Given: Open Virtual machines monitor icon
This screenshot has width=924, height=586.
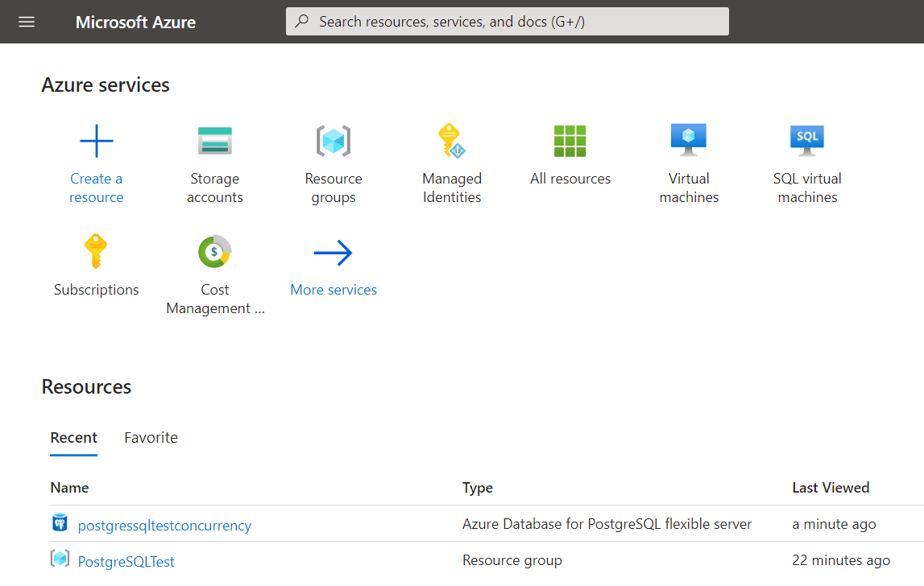Looking at the screenshot, I should [x=688, y=140].
